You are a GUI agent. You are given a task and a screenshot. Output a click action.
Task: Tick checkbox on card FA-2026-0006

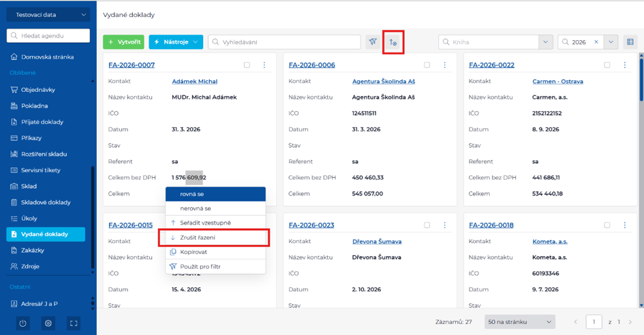[427, 65]
